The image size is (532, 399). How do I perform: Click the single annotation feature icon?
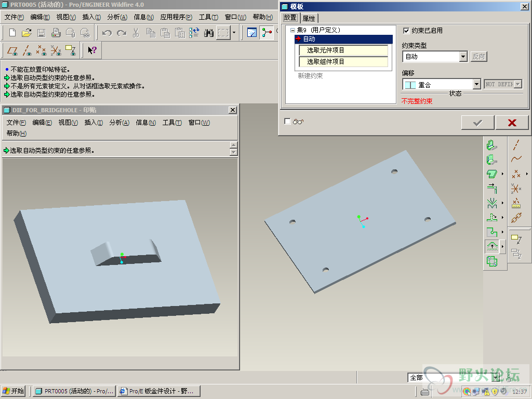pyautogui.click(x=516, y=239)
